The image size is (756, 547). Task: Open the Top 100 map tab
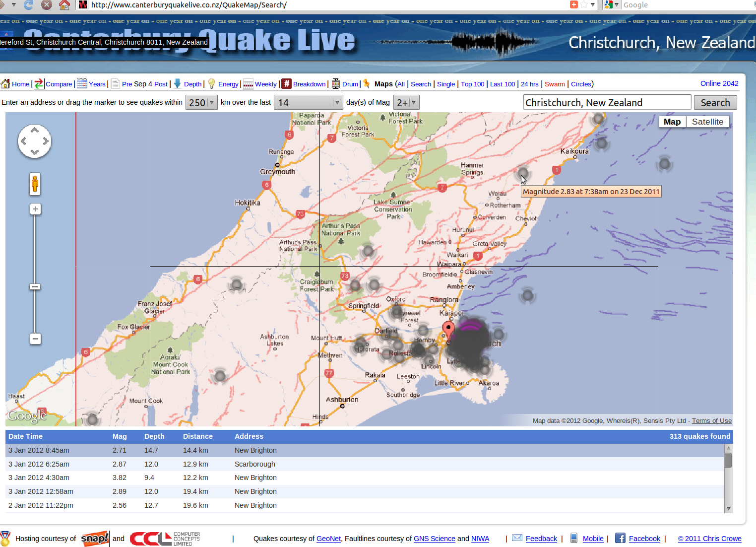tap(472, 84)
